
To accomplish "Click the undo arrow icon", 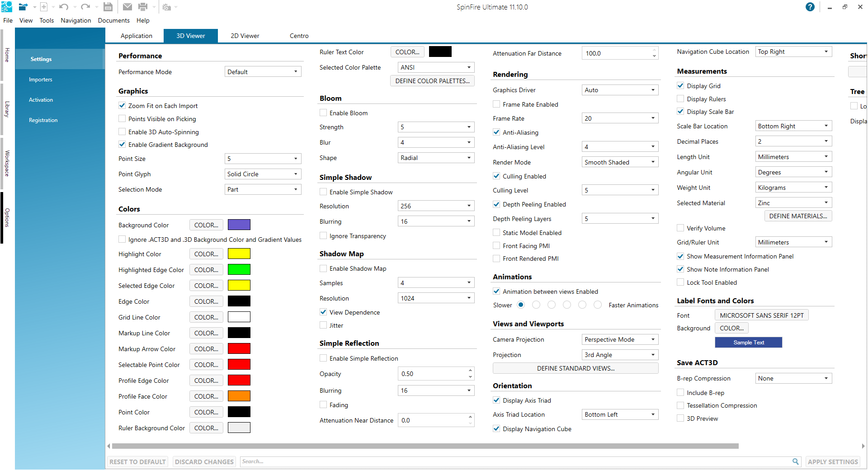I will [x=63, y=7].
